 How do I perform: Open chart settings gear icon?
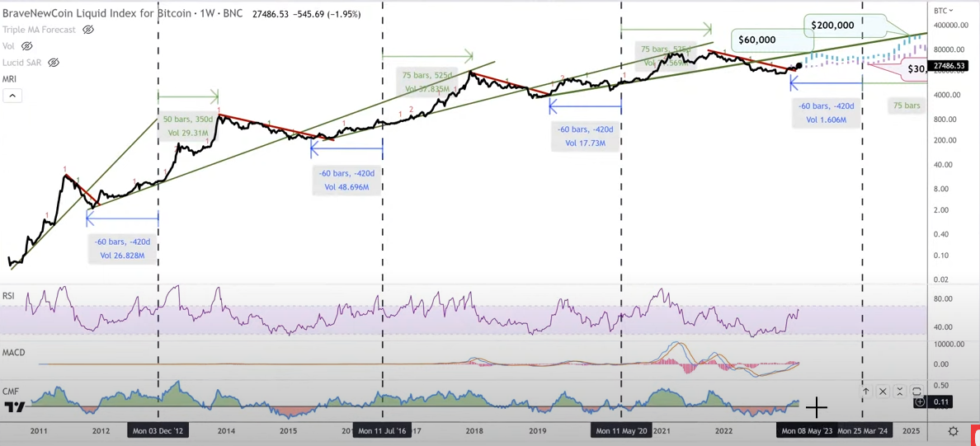point(954,432)
